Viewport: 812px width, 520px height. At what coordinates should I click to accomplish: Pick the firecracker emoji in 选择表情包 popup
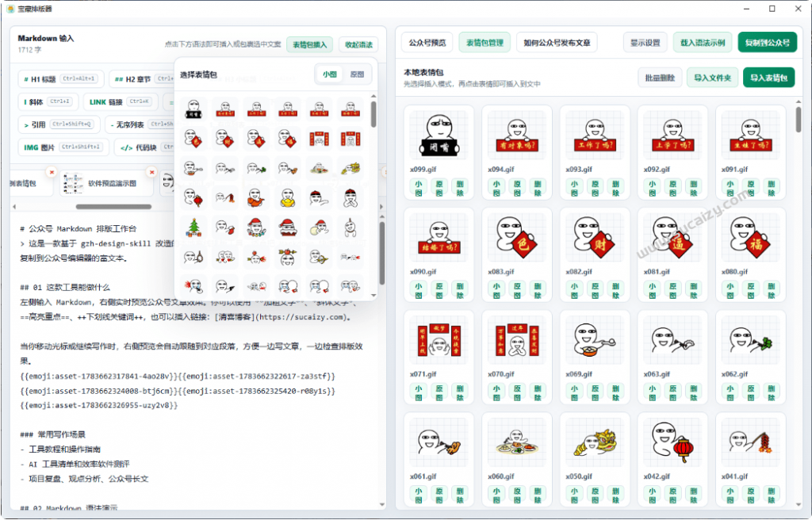pyautogui.click(x=224, y=198)
